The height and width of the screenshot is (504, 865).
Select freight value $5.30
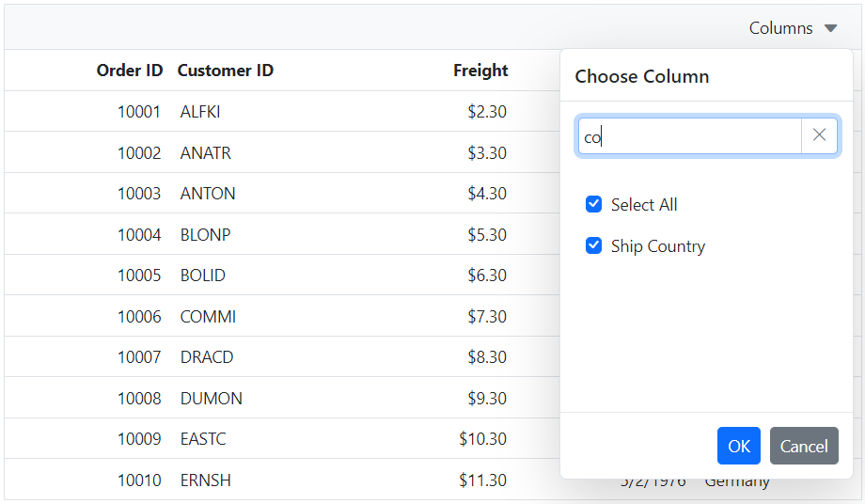click(487, 235)
